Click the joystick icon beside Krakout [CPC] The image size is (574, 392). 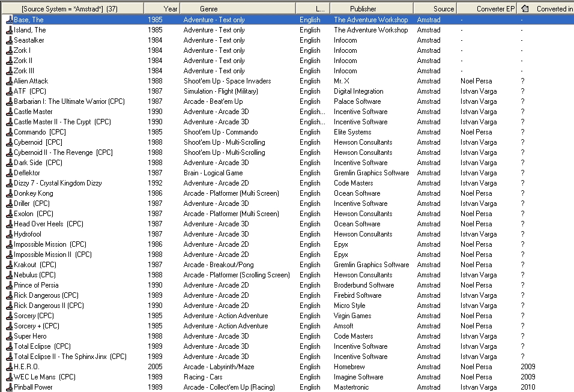click(x=10, y=265)
